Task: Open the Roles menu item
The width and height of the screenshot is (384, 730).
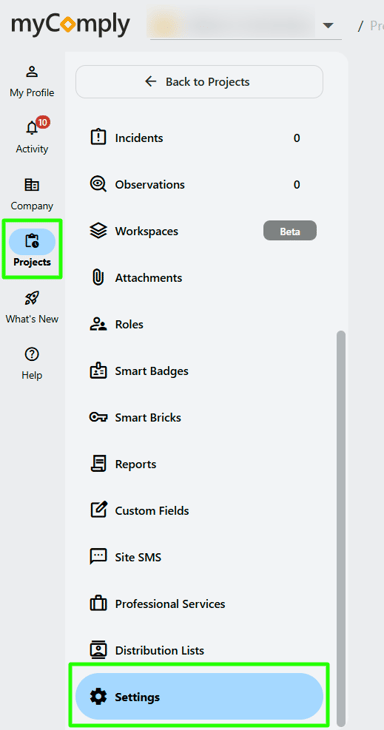Action: pos(199,324)
